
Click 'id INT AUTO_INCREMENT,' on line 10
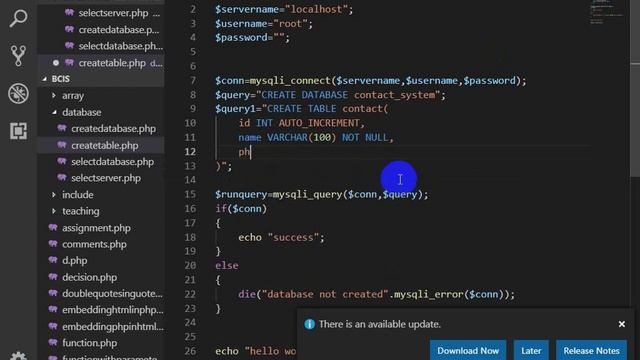pyautogui.click(x=302, y=123)
